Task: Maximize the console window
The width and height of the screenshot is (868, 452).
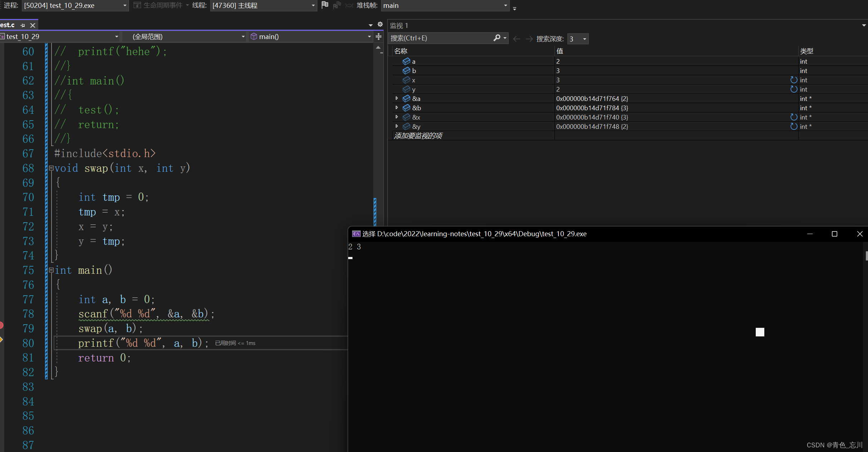Action: coord(834,234)
